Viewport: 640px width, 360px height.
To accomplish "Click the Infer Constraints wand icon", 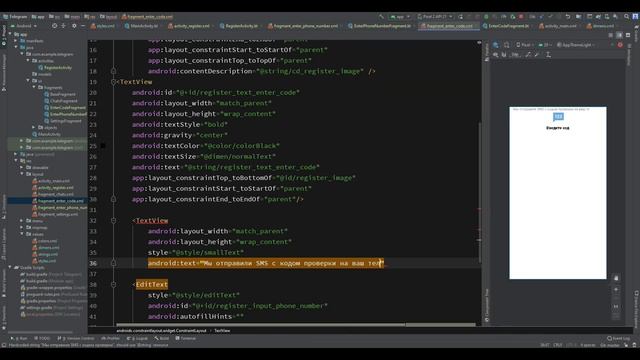I will click(x=537, y=54).
